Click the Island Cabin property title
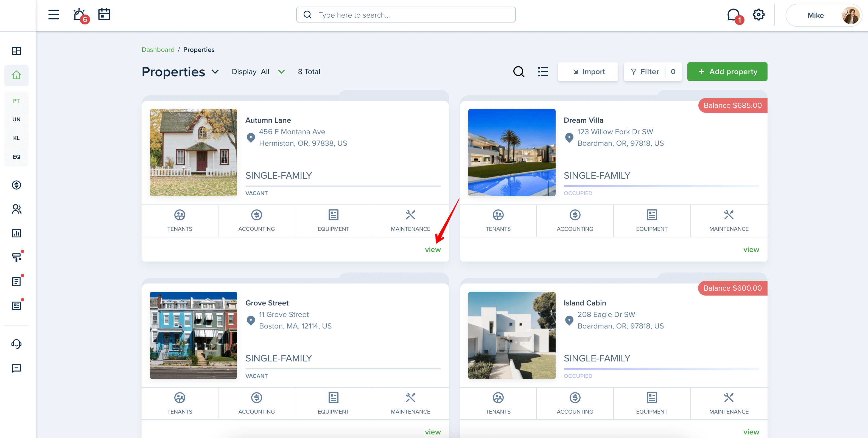Image resolution: width=868 pixels, height=438 pixels. click(x=585, y=303)
